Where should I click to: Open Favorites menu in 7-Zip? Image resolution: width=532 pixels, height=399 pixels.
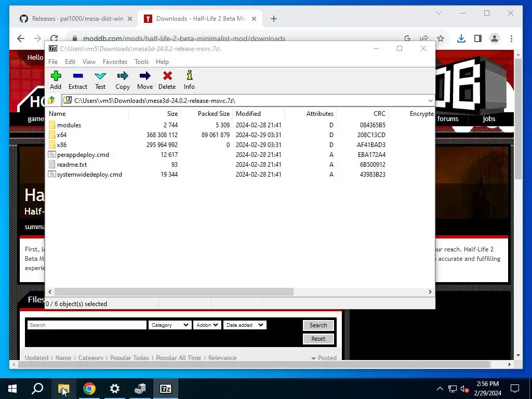pos(115,62)
